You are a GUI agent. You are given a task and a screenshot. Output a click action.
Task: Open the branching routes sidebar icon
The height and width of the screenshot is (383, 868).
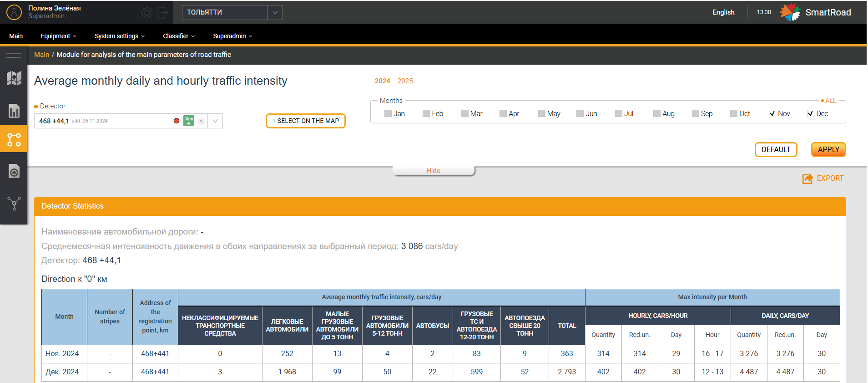(x=14, y=203)
